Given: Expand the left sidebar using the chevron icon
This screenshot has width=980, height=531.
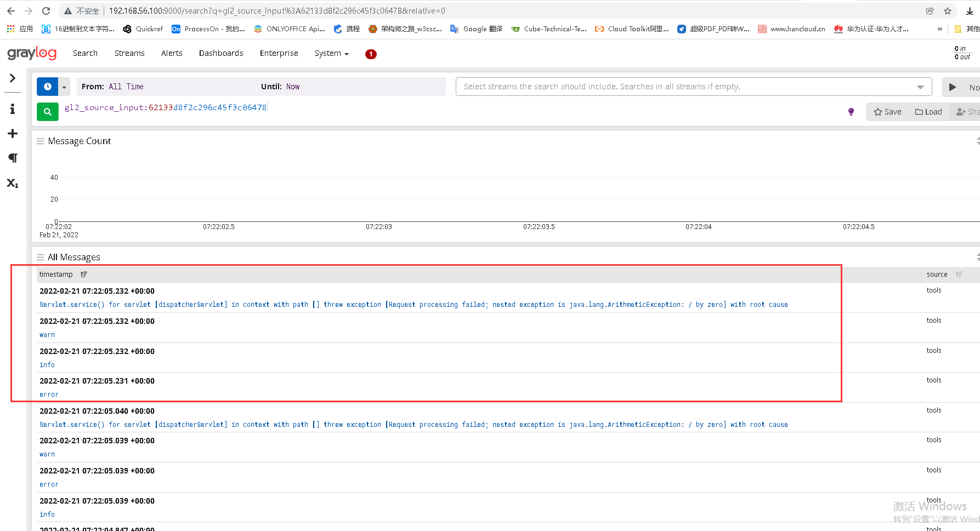Looking at the screenshot, I should (x=12, y=78).
